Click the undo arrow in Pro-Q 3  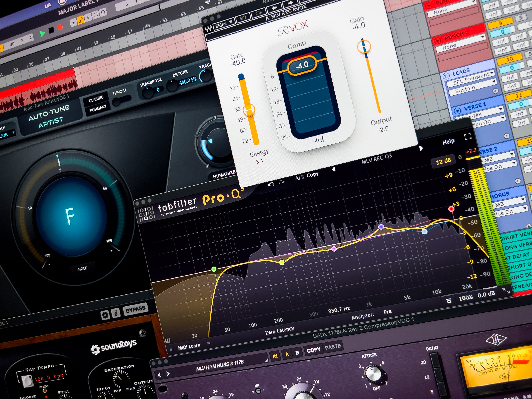271,185
